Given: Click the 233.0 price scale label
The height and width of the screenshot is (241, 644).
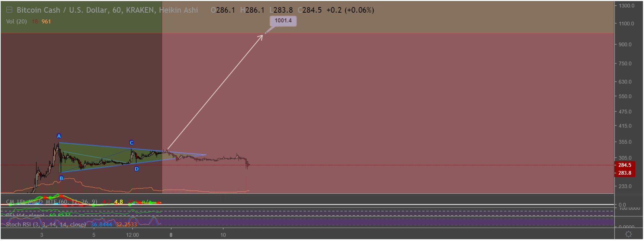Looking at the screenshot, I should 625,186.
